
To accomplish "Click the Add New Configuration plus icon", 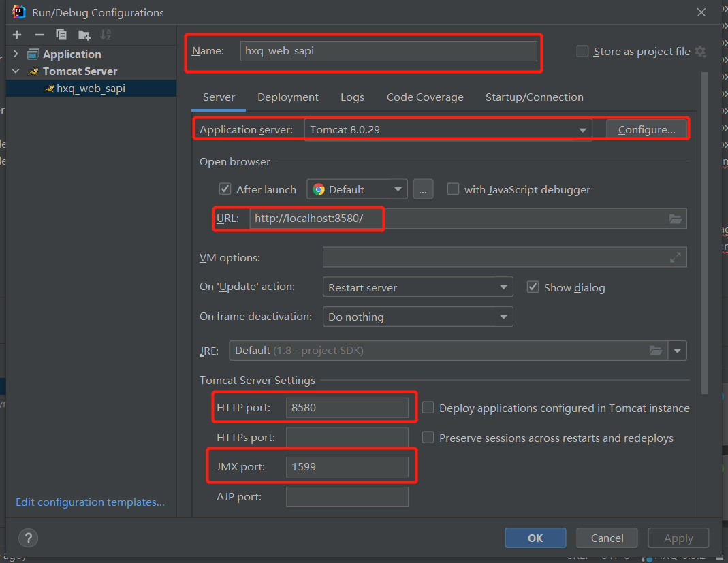I will 17,35.
